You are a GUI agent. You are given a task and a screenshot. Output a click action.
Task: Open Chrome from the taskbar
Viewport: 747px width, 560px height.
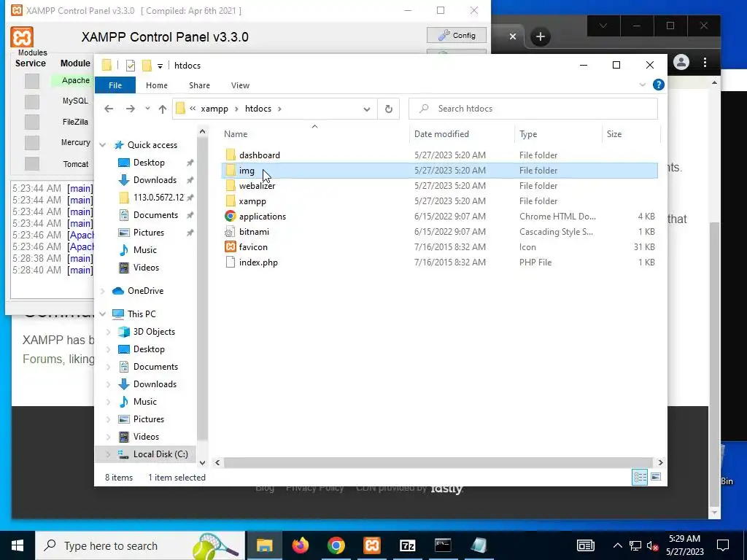click(336, 545)
